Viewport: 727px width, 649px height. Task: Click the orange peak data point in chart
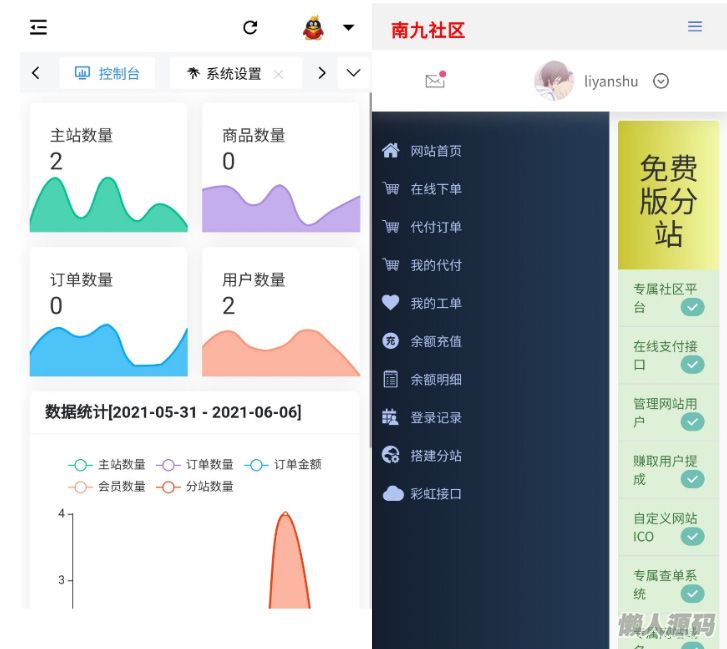click(x=286, y=514)
